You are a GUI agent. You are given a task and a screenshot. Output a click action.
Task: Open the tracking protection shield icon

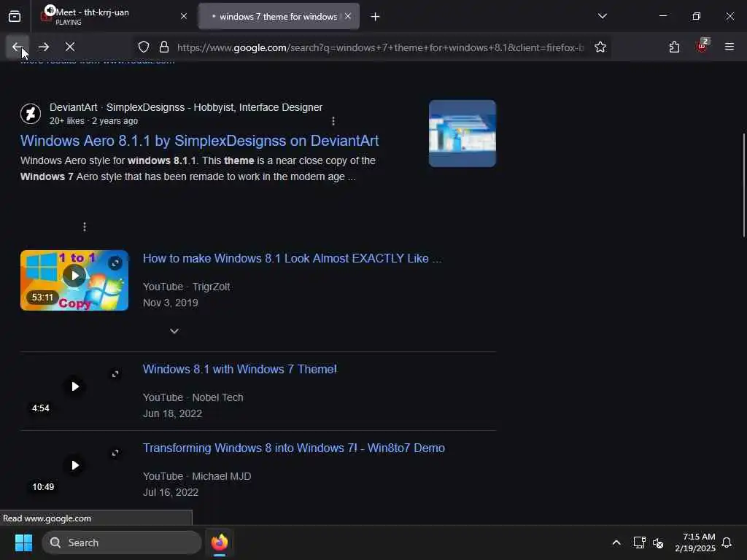(144, 47)
